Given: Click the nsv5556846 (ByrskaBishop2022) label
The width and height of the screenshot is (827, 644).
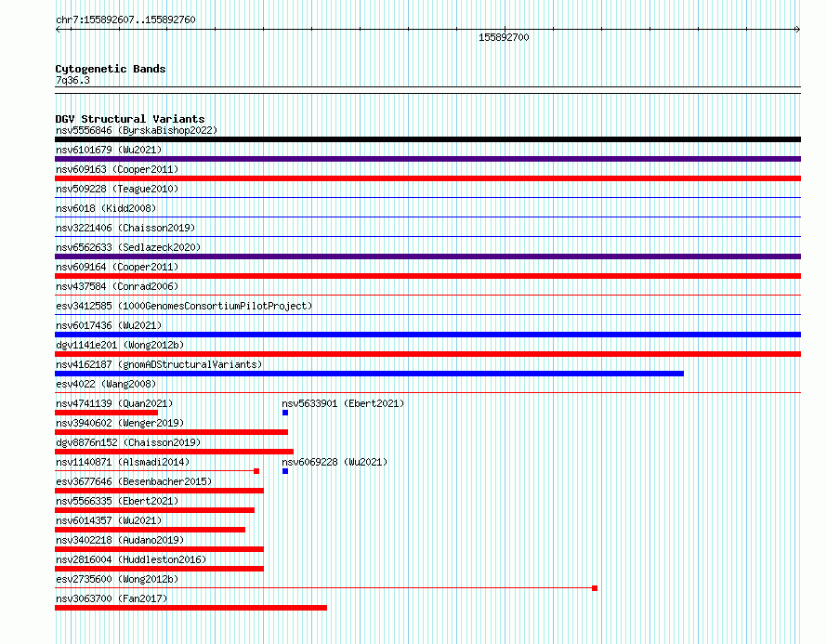Looking at the screenshot, I should 137,130.
